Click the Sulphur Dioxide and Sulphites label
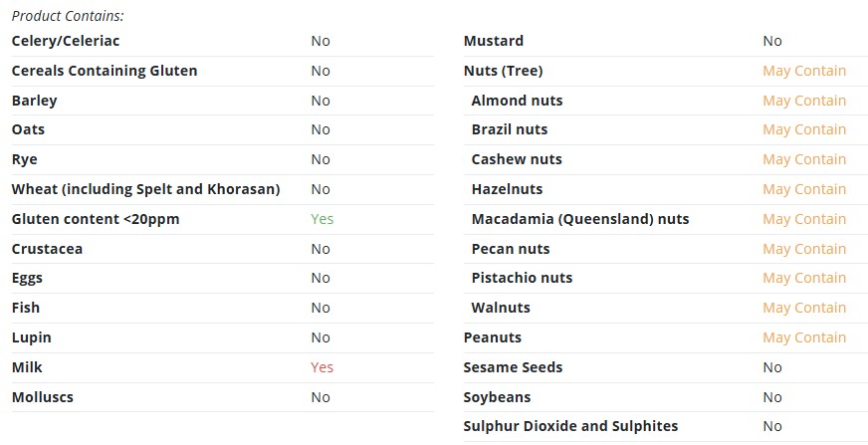The width and height of the screenshot is (868, 445). tap(570, 426)
